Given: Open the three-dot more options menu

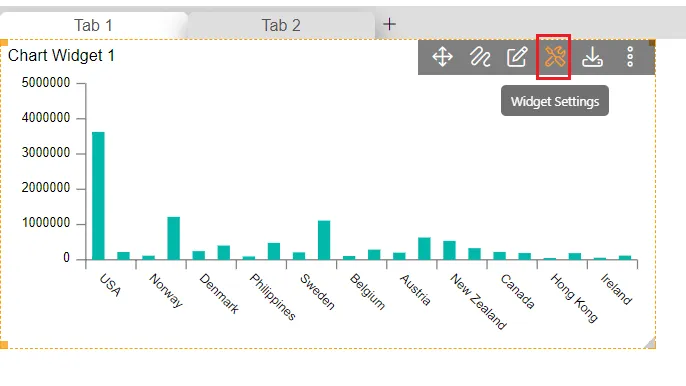Looking at the screenshot, I should tap(630, 57).
